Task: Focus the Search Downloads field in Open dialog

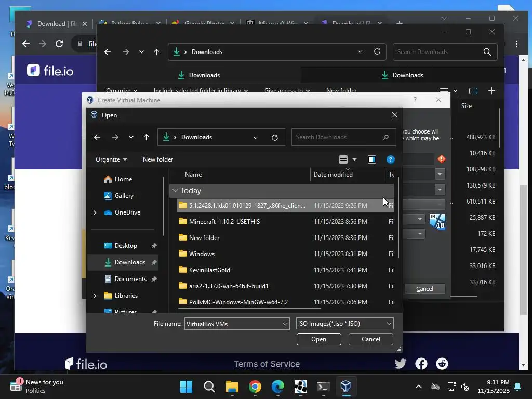Action: click(343, 137)
